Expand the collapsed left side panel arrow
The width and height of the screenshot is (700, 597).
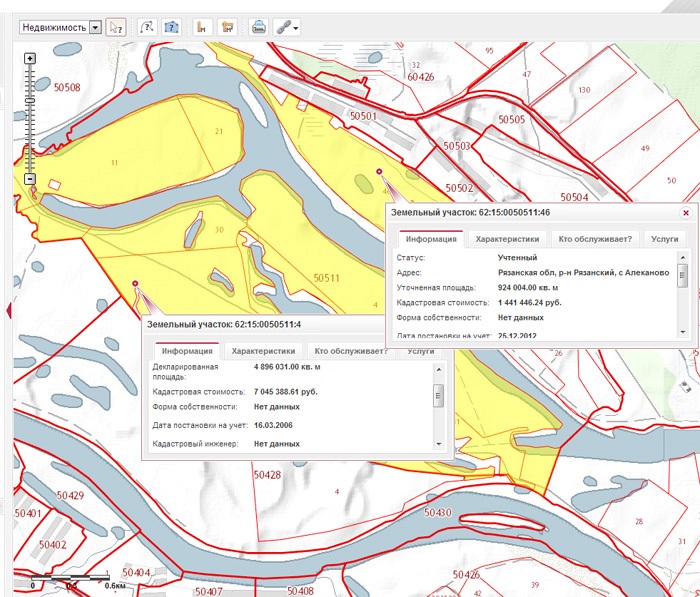9,310
